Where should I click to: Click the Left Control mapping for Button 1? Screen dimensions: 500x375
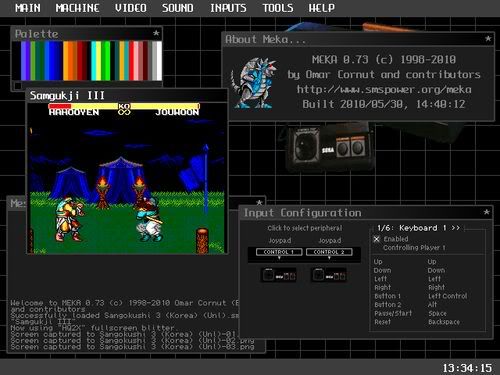pyautogui.click(x=447, y=296)
